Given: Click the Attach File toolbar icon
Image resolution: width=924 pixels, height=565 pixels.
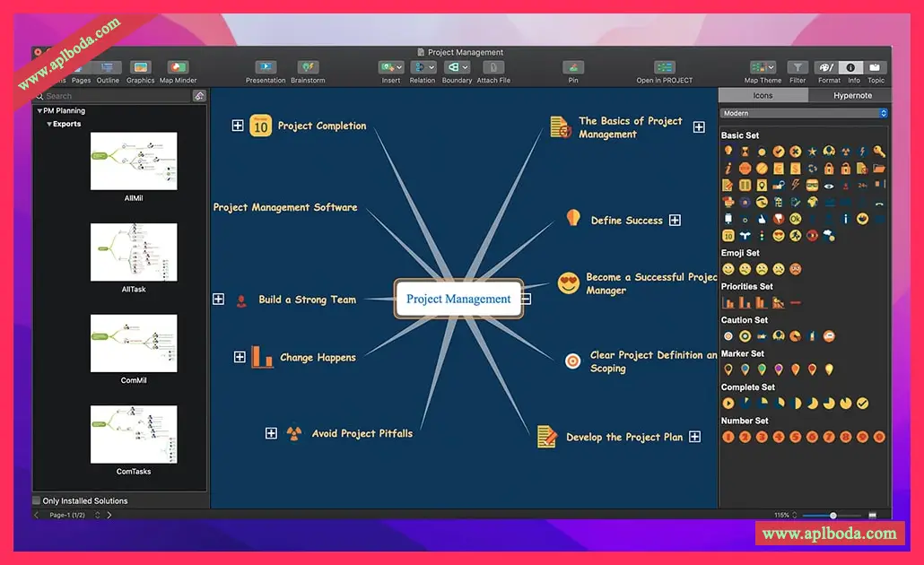Looking at the screenshot, I should pos(493,67).
